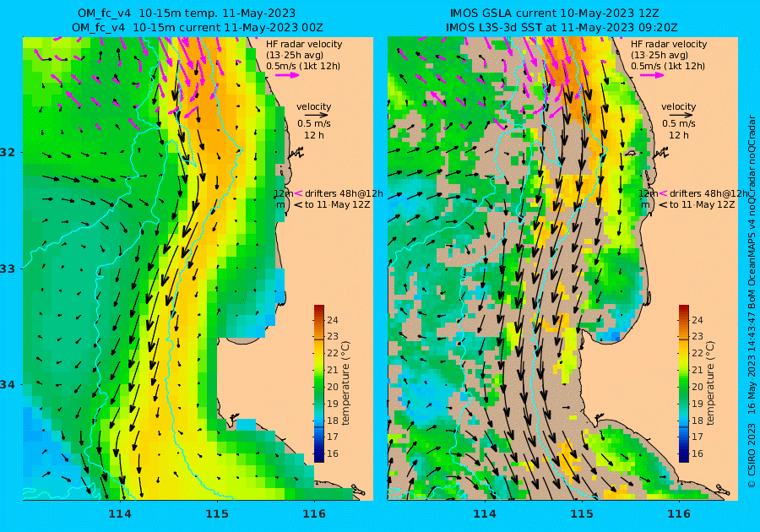Click the 18 tick on right colorbar
Screen dimensions: 760x532
pyautogui.click(x=697, y=420)
